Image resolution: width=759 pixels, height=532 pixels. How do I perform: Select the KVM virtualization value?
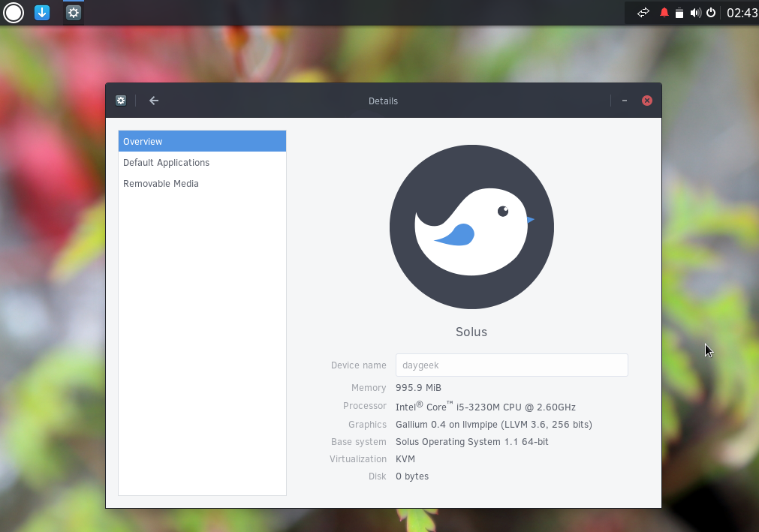(405, 459)
